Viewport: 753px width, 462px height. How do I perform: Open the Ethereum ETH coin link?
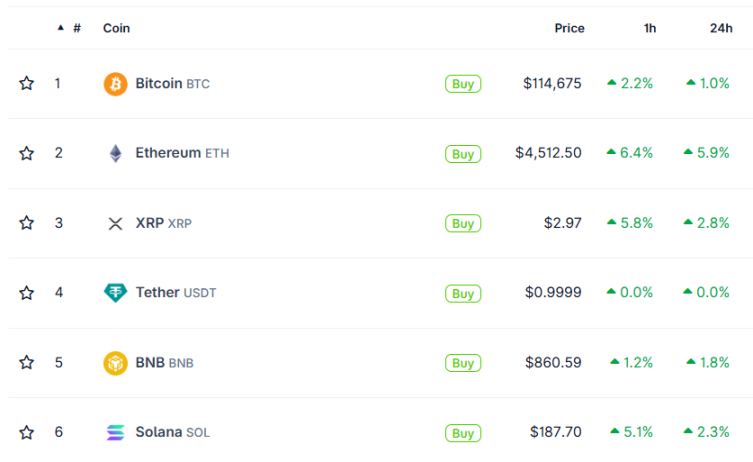[x=182, y=153]
